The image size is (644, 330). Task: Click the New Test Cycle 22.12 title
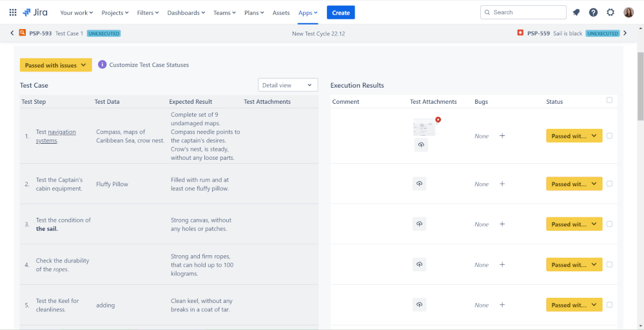[318, 34]
